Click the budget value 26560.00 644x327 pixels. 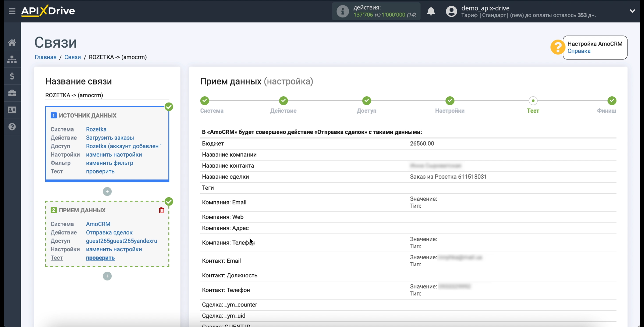point(422,144)
